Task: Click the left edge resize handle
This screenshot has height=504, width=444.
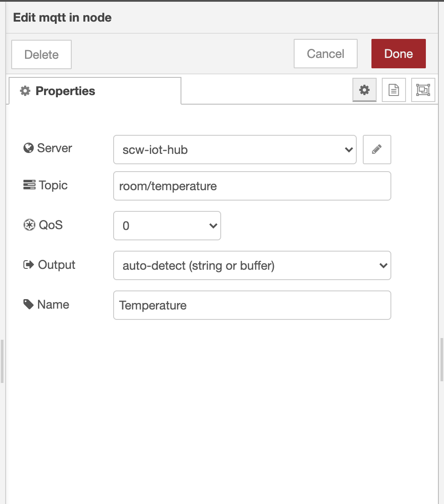Action: click(x=2, y=361)
